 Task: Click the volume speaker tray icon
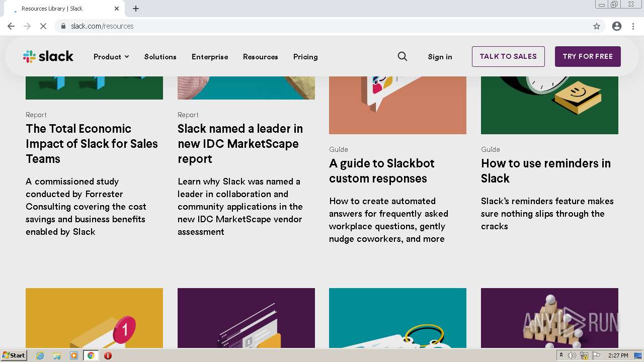pyautogui.click(x=572, y=355)
